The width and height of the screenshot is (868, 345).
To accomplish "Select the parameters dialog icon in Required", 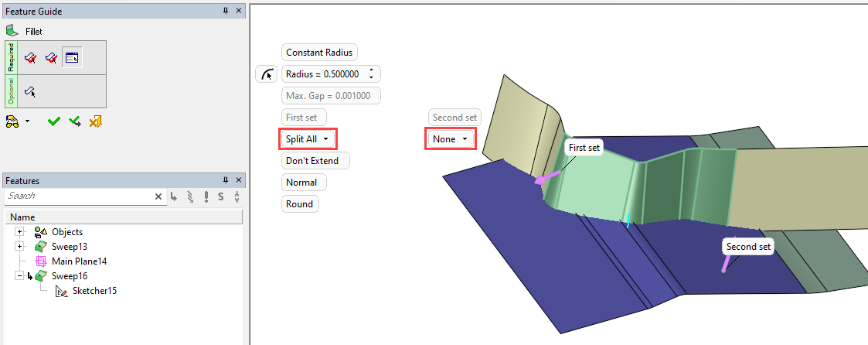I will [x=72, y=58].
